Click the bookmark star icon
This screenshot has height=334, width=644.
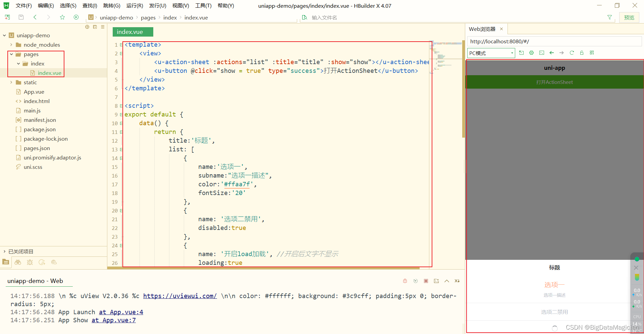click(62, 17)
